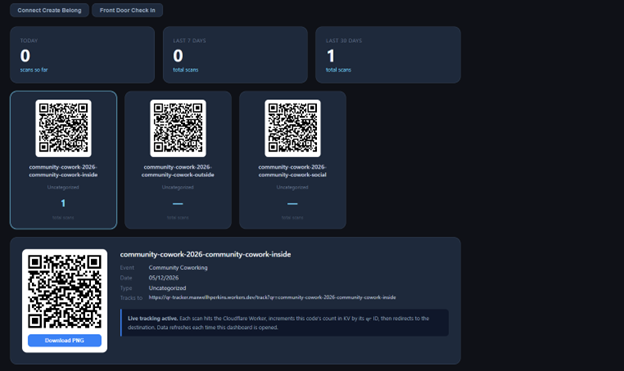Click the detail title community-cowork-2026-community-cowork-inside
Screen dimensions: 624x371
point(205,254)
